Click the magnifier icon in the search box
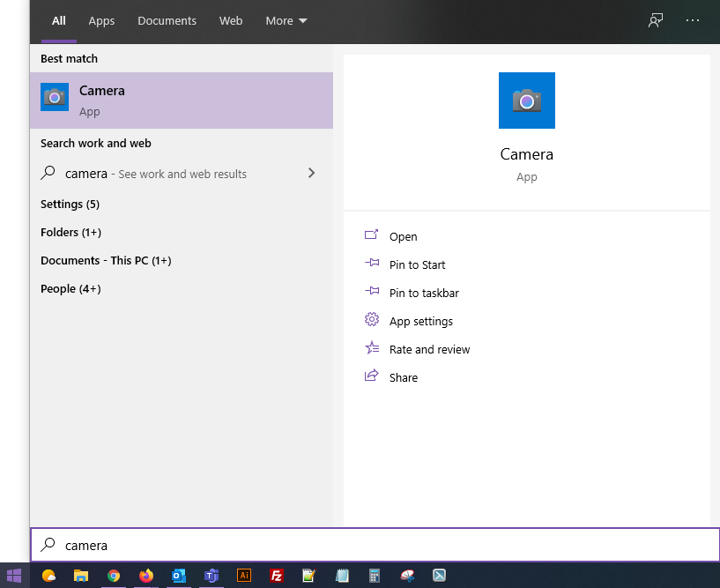This screenshot has width=720, height=588. [48, 545]
